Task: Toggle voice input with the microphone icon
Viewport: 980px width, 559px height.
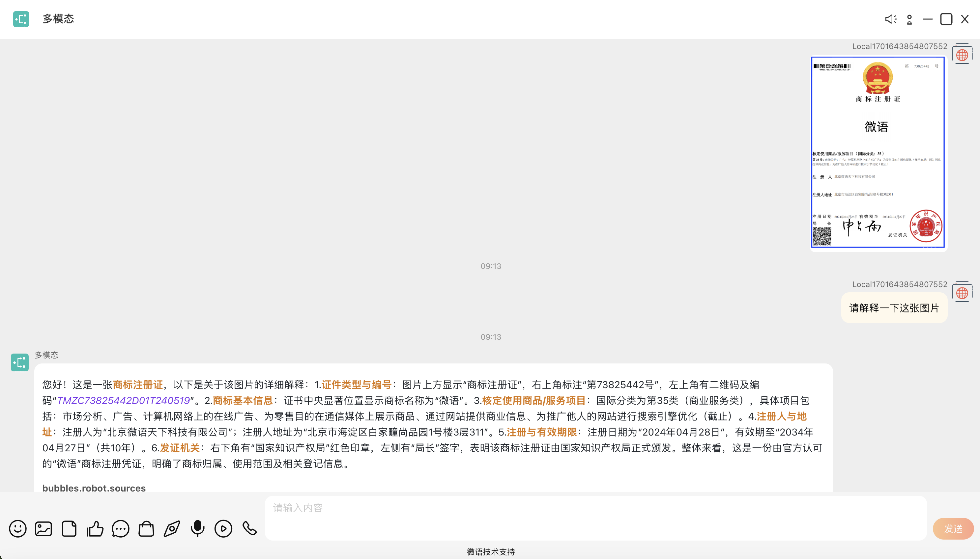Action: coord(198,529)
